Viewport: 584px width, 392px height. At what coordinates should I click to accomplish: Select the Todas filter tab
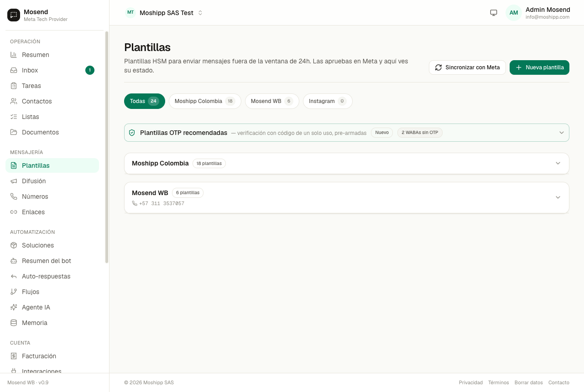pyautogui.click(x=145, y=101)
